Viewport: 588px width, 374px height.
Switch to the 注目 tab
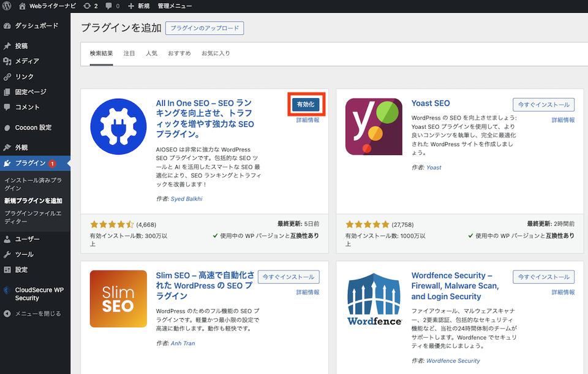(129, 53)
